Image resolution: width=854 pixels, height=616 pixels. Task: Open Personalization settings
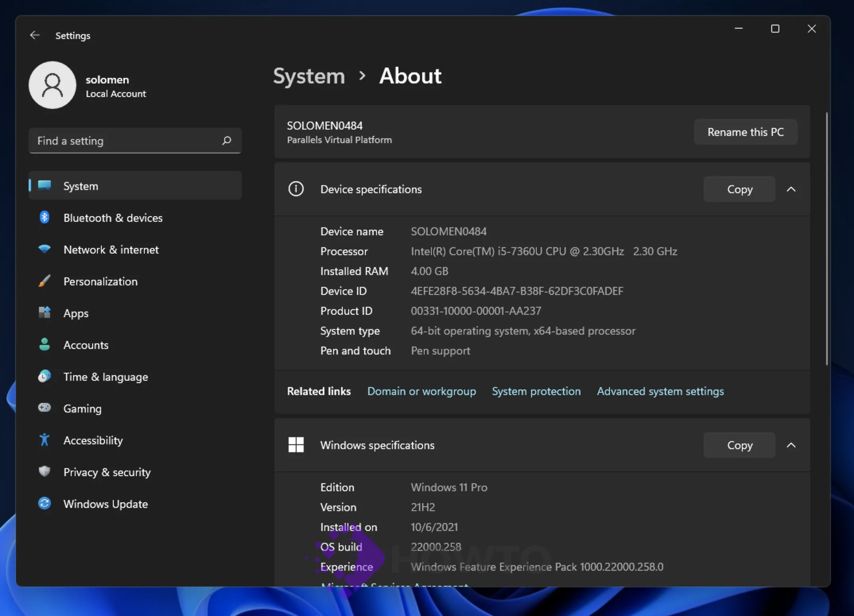tap(135, 281)
